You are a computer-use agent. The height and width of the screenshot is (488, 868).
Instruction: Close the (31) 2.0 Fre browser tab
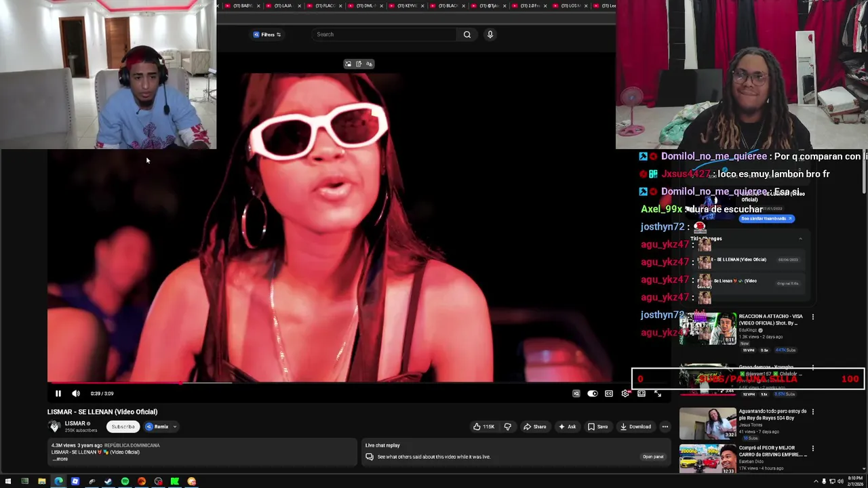[x=547, y=5]
